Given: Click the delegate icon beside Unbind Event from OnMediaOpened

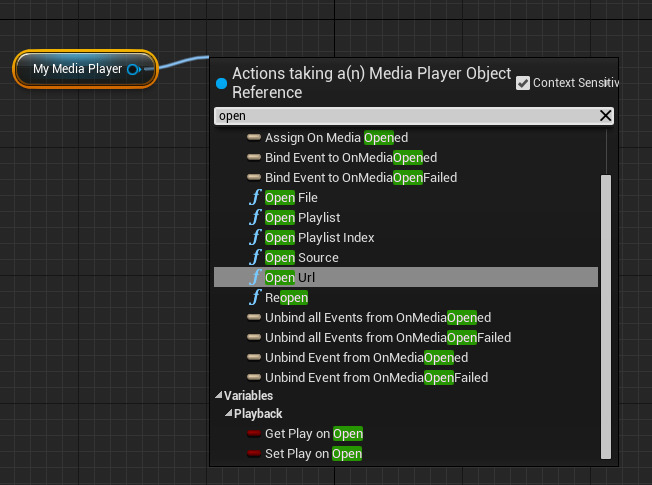Looking at the screenshot, I should pos(254,357).
